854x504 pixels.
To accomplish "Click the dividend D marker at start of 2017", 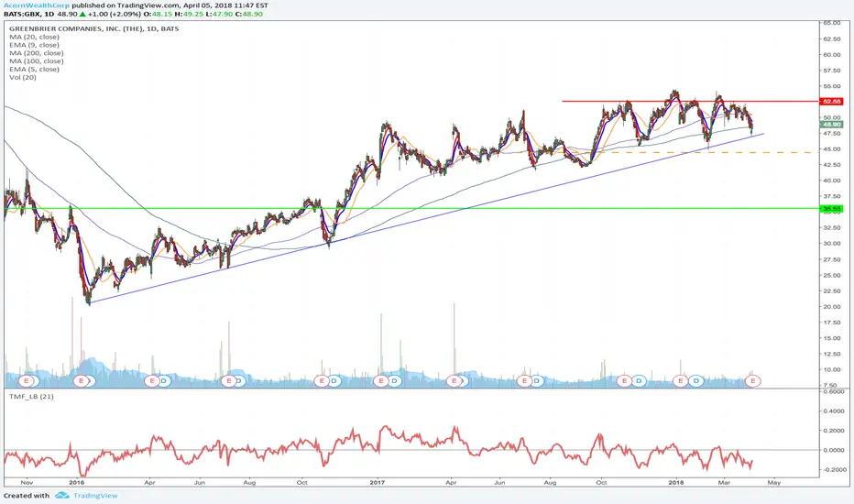I will click(394, 380).
